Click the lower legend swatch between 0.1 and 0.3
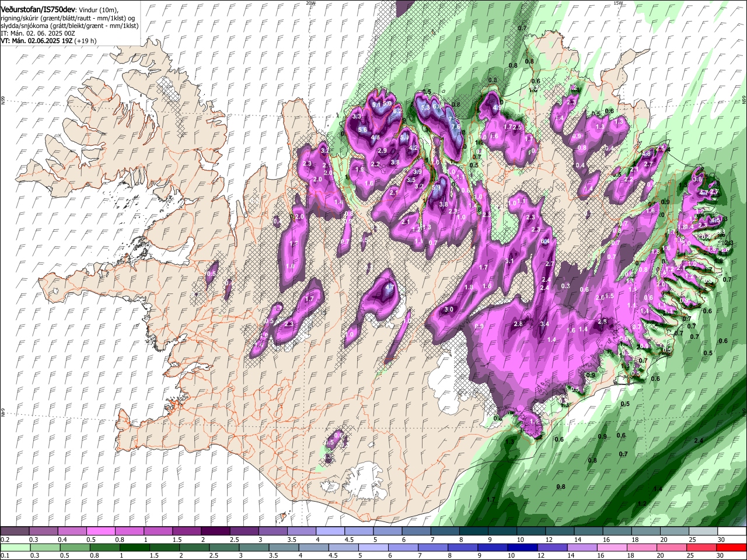Image resolution: width=747 pixels, height=560 pixels. coord(15,548)
